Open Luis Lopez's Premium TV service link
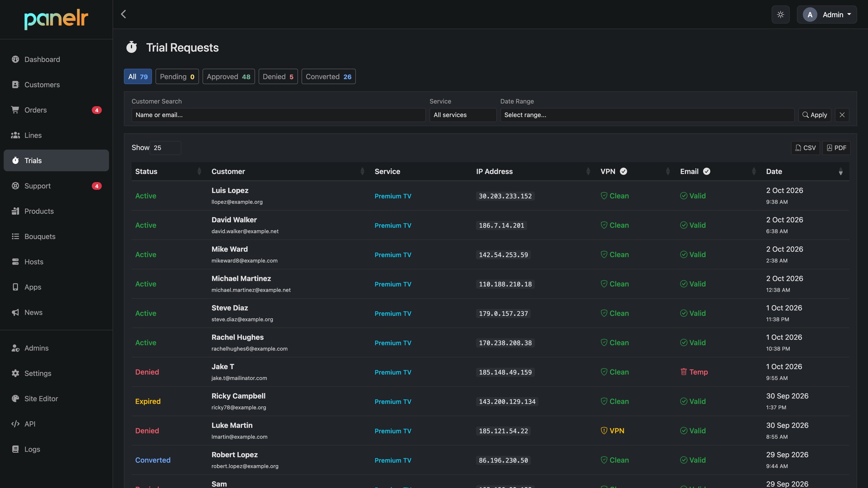The image size is (868, 488). 393,196
